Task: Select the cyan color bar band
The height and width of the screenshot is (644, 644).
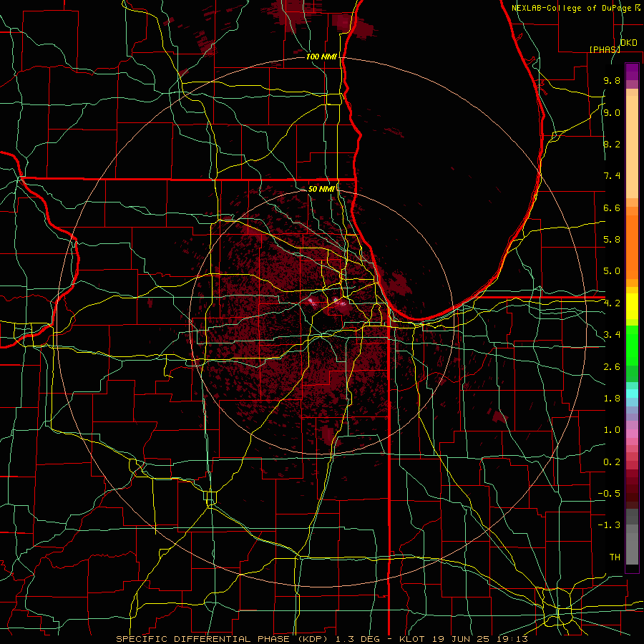Action: point(632,394)
